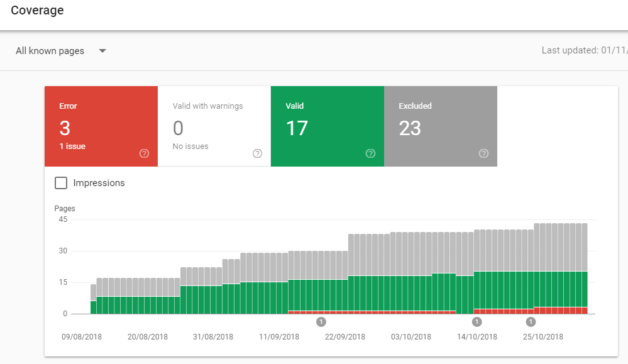Click the 20/08/2018 date label
Screen dimensions: 628x364
[x=148, y=337]
